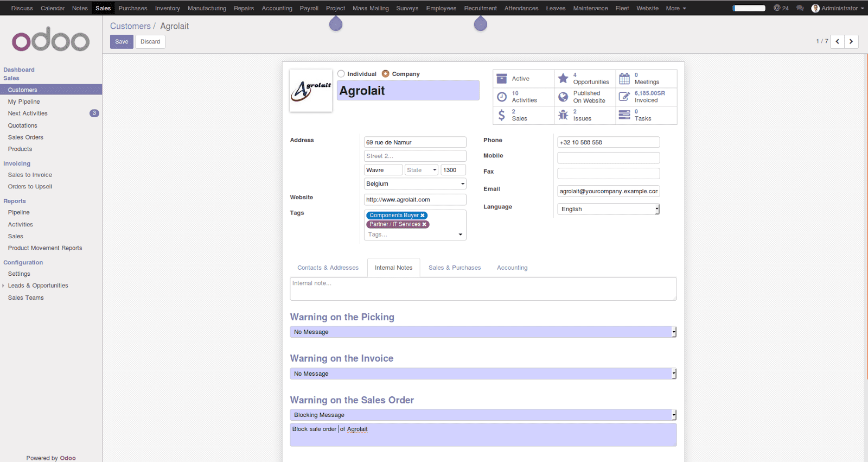Screen dimensions: 868x462
Task: Click the Agrolait name field
Action: click(408, 91)
